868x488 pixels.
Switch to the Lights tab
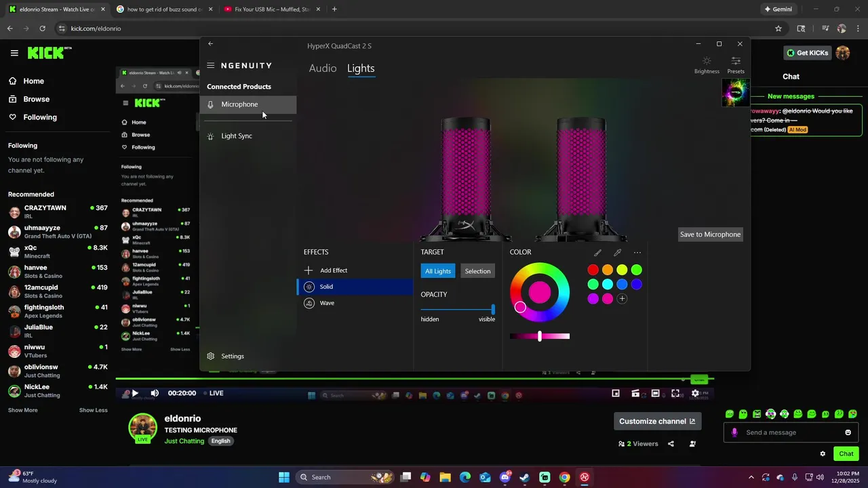361,68
